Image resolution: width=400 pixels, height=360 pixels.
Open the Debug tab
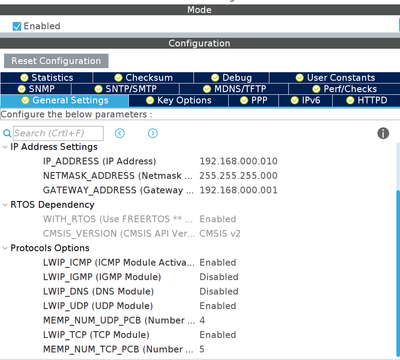click(x=231, y=78)
